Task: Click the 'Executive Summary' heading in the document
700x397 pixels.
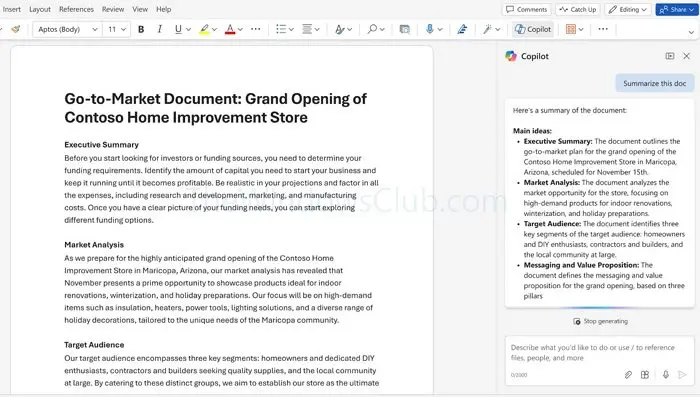Action: [101, 145]
